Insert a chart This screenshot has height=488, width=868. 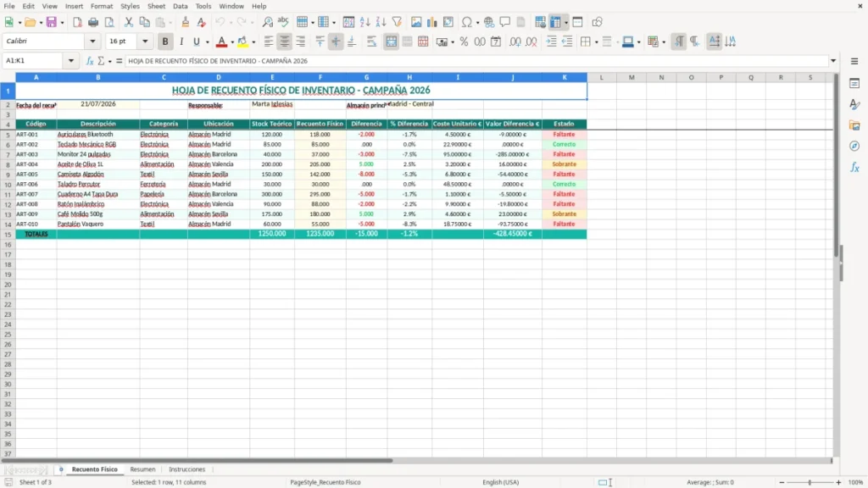point(431,22)
